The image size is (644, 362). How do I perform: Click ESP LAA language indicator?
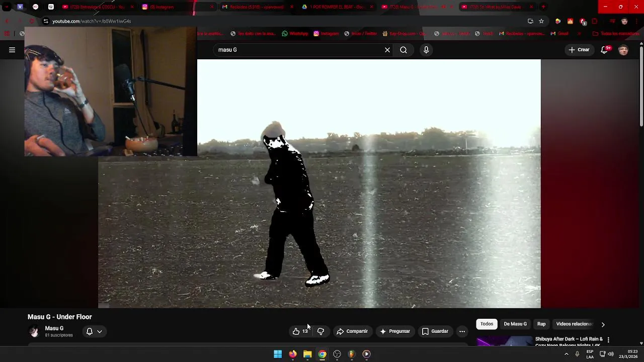590,354
